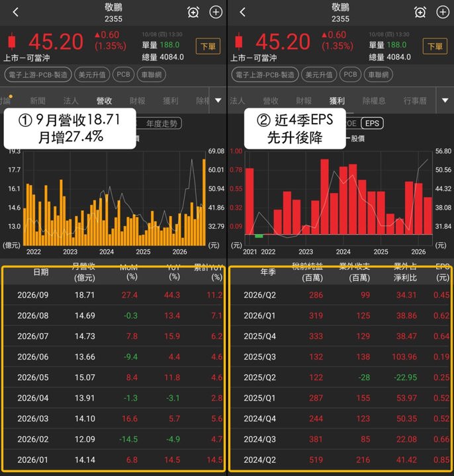
Task: Open 新聞 tab in left panel
Action: point(38,100)
